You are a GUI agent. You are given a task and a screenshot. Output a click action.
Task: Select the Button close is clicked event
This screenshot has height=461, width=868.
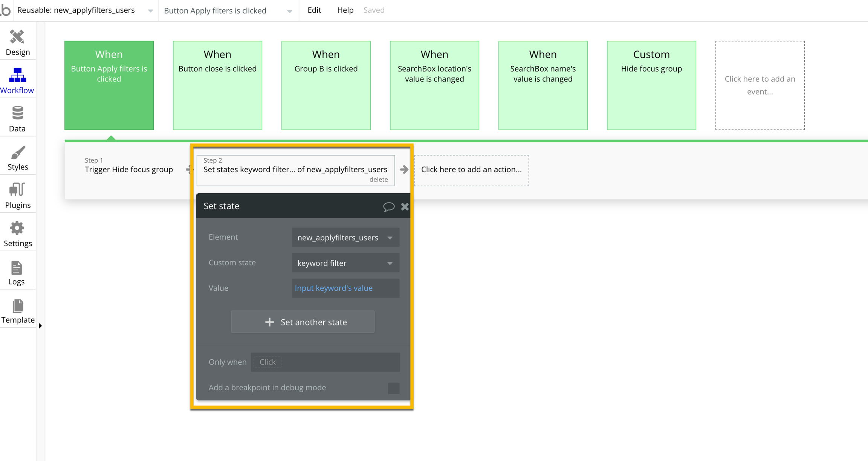217,85
